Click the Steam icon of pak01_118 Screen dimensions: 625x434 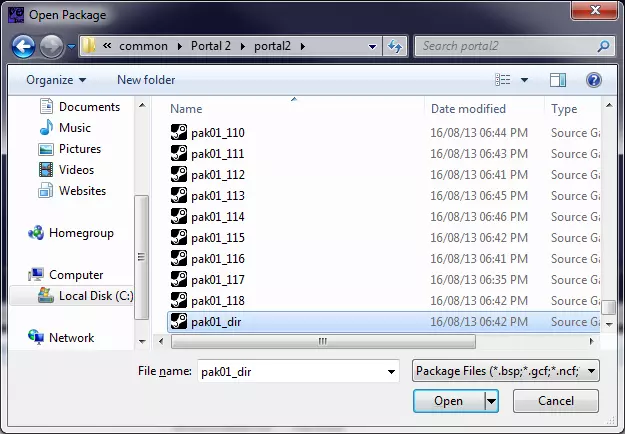tap(179, 300)
